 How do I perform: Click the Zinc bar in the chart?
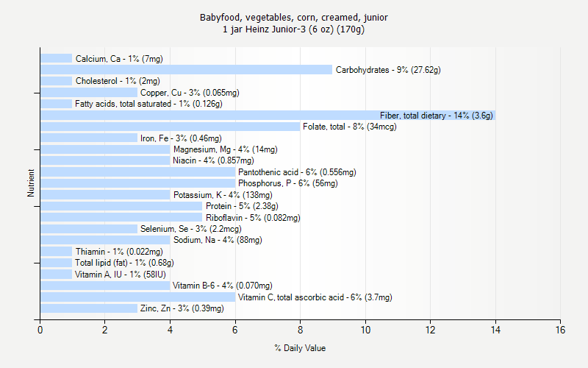point(89,308)
